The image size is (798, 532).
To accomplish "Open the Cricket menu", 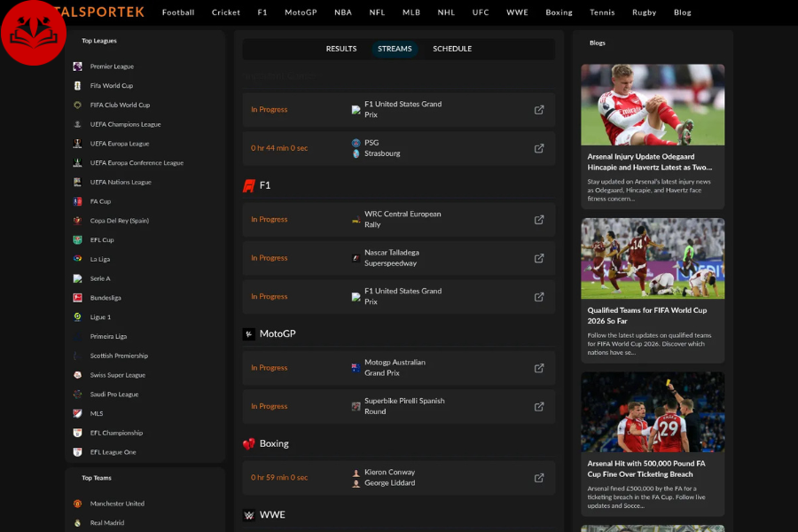I will pos(226,12).
